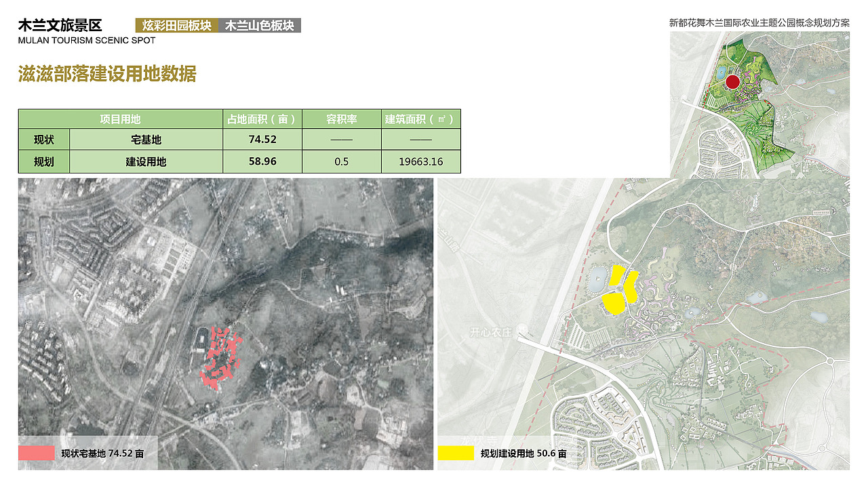The height and width of the screenshot is (488, 868).
Task: Click the red location dot on overview map
Action: coord(732,83)
